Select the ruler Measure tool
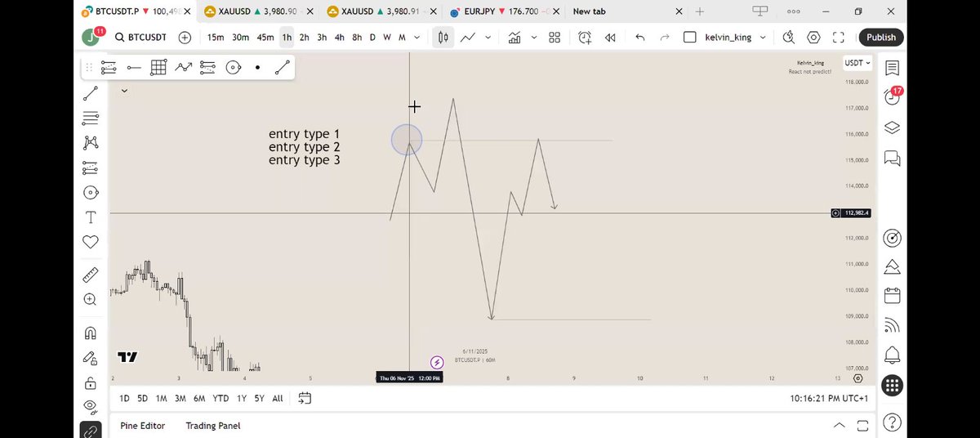Screen dimensions: 980x438 91,275
